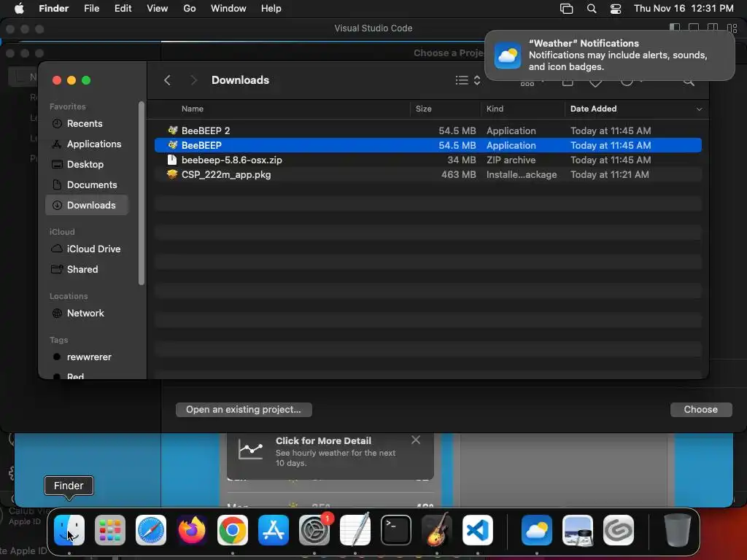Select Desktop in Finder sidebar
Image resolution: width=747 pixels, height=560 pixels.
[x=87, y=165]
